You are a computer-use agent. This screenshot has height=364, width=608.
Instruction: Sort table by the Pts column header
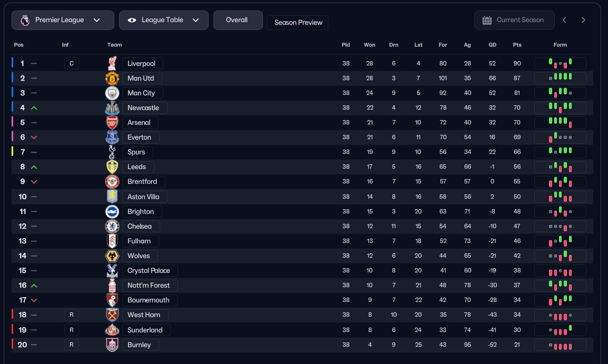coord(517,45)
